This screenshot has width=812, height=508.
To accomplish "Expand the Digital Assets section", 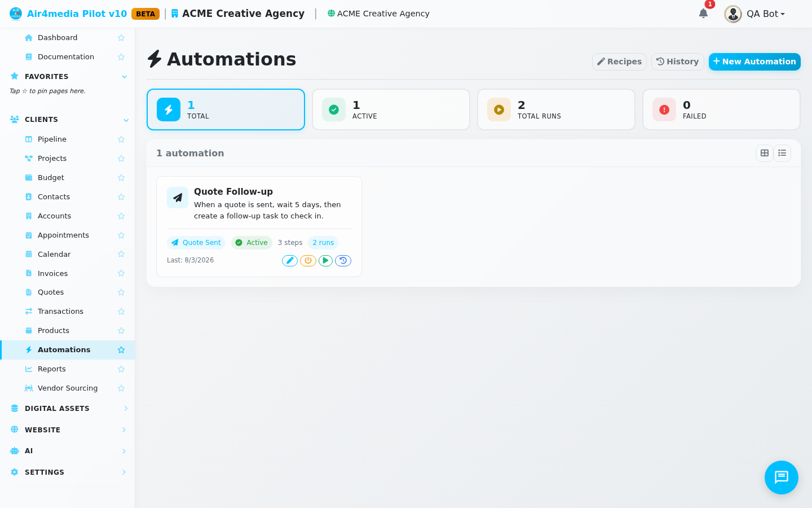I will pyautogui.click(x=126, y=408).
